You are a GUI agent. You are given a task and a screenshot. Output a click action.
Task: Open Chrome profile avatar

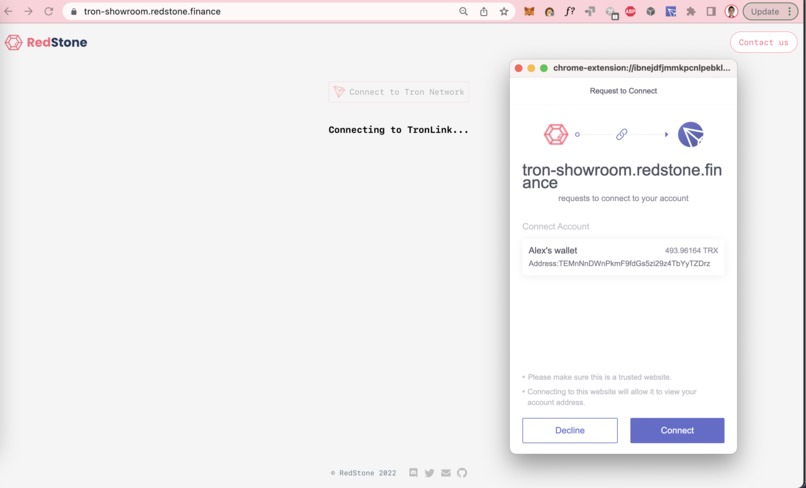(731, 11)
